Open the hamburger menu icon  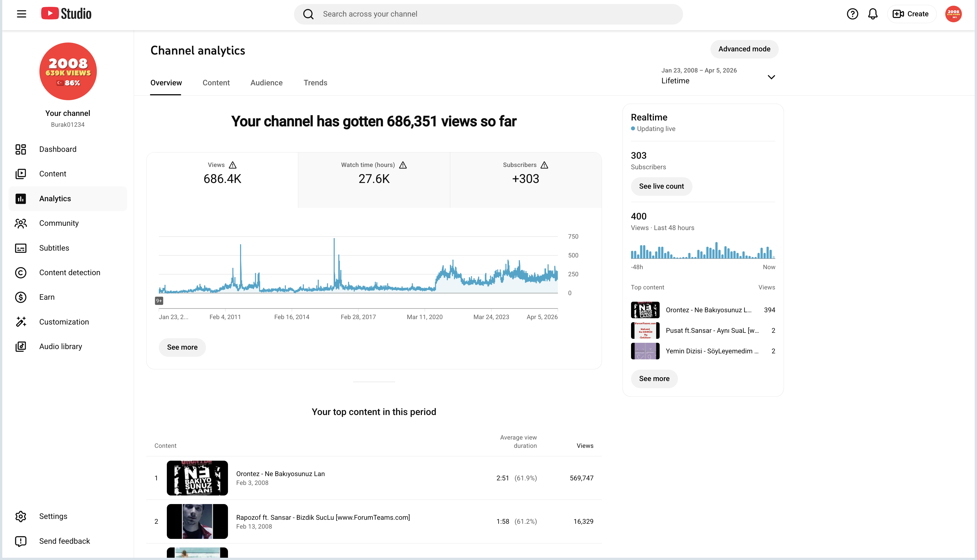(21, 14)
